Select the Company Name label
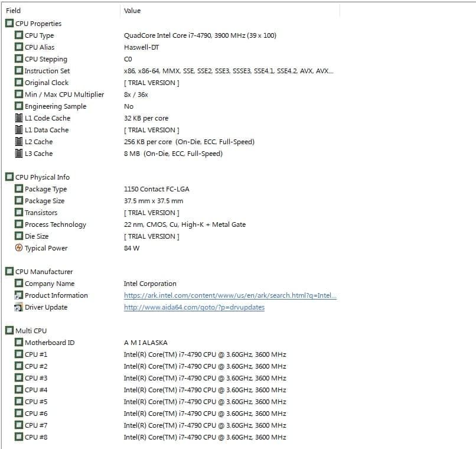Viewport: 476px width, 449px height. (50, 284)
